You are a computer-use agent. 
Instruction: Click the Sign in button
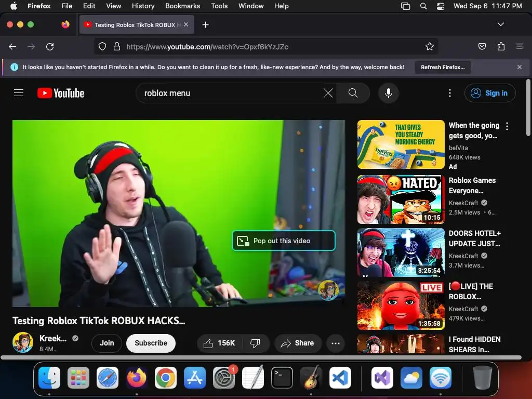(x=490, y=93)
